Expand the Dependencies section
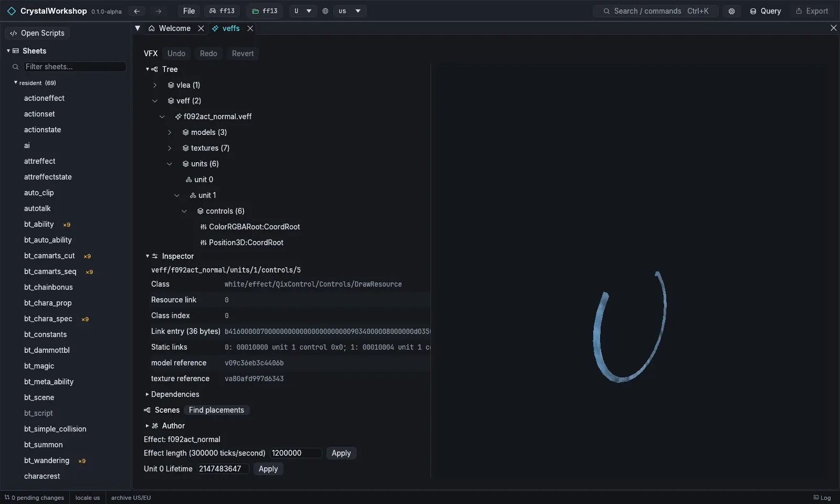The height and width of the screenshot is (504, 840). (148, 394)
